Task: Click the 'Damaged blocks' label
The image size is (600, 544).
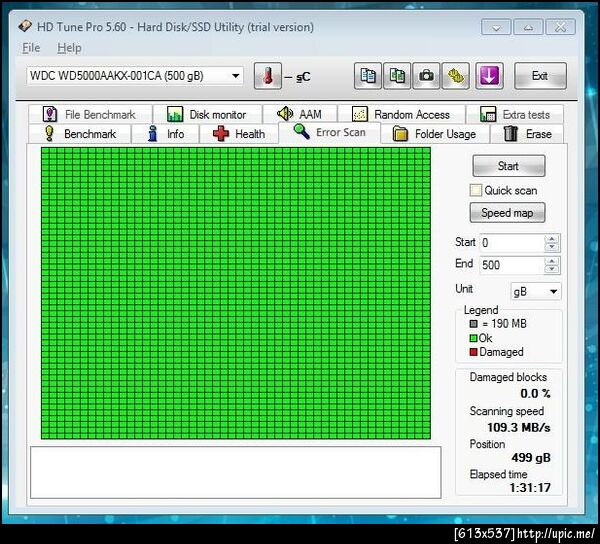Action: point(508,377)
